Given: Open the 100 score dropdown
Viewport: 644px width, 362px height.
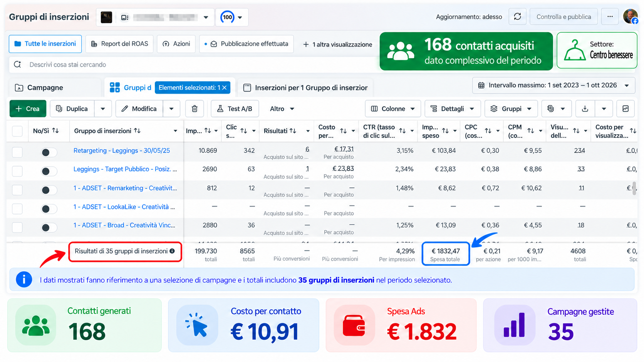Looking at the screenshot, I should tap(231, 17).
